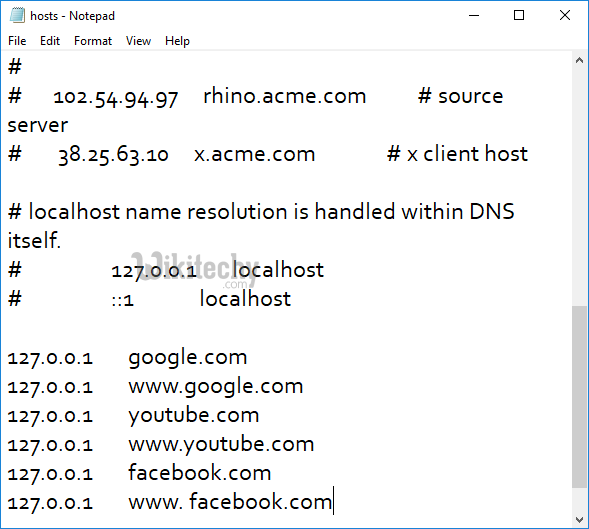Click the 'www.youtube.com' entry
The image size is (589, 529).
221,444
